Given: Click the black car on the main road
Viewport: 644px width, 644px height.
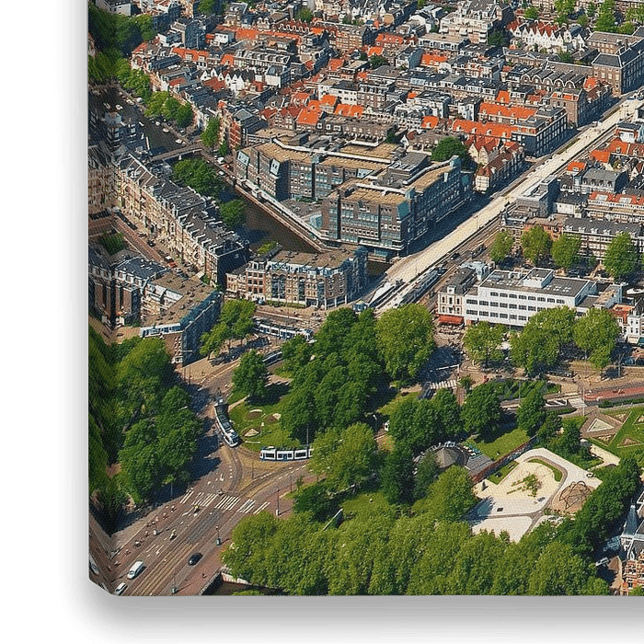Looking at the screenshot, I should point(194,558).
